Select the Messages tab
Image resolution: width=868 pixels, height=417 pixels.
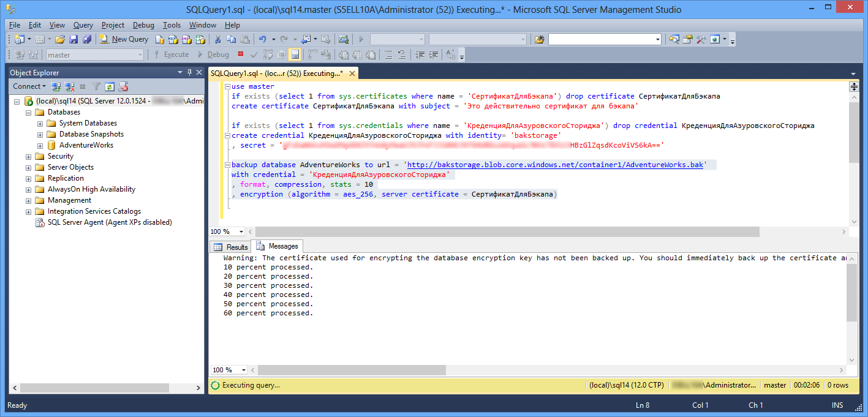[x=277, y=246]
